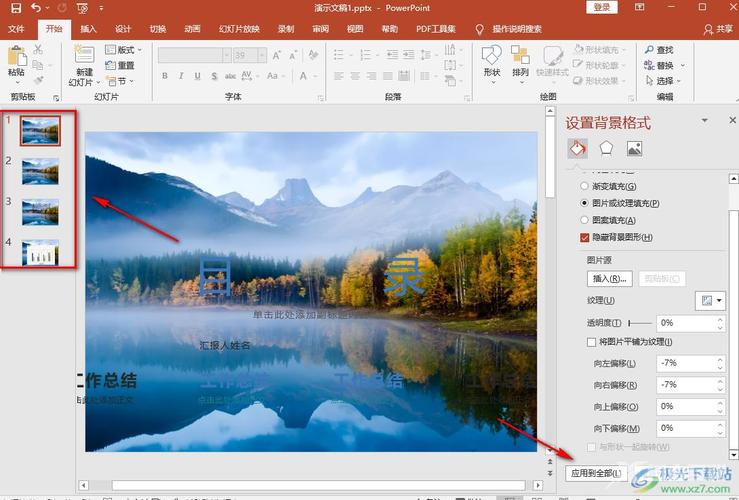Image resolution: width=739 pixels, height=500 pixels.
Task: Clear all formatting icon
Action: [313, 56]
